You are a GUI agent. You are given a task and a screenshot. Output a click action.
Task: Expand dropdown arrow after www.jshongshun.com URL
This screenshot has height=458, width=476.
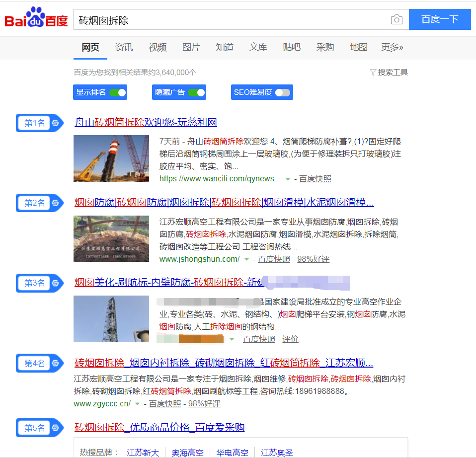[x=246, y=259]
